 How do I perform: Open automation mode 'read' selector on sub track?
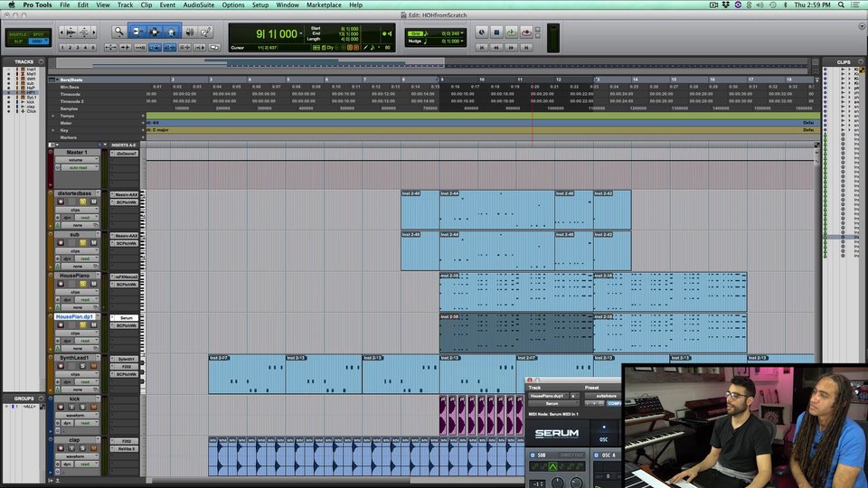(x=86, y=258)
